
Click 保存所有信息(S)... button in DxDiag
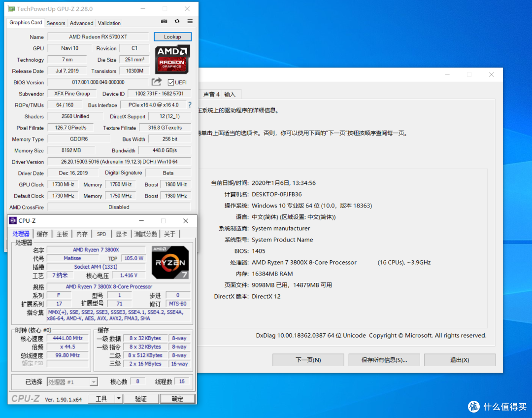tap(384, 360)
